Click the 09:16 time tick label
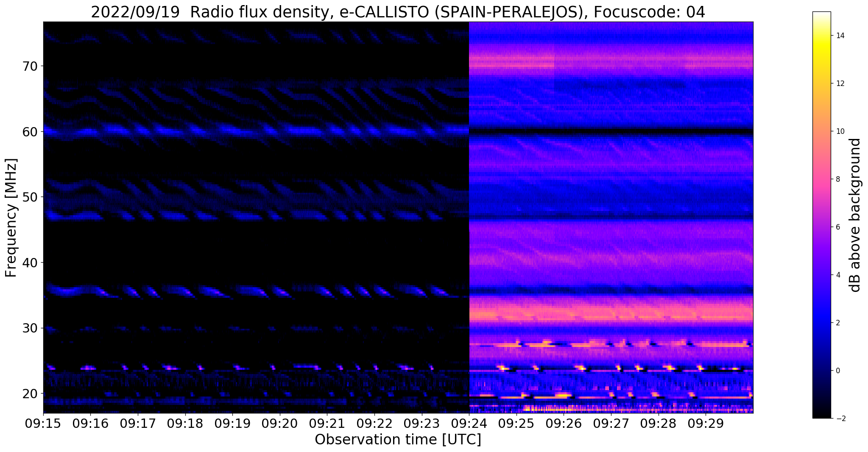This screenshot has width=868, height=452. (x=90, y=424)
